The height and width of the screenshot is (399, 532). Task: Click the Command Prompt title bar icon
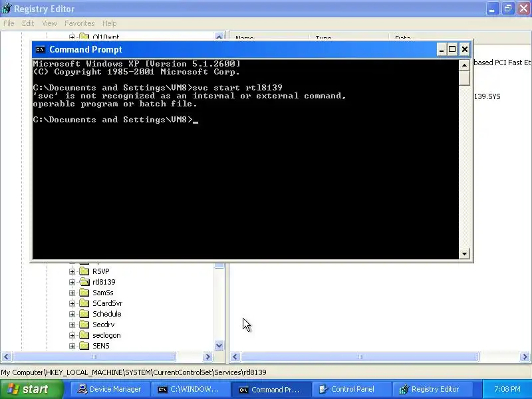40,49
